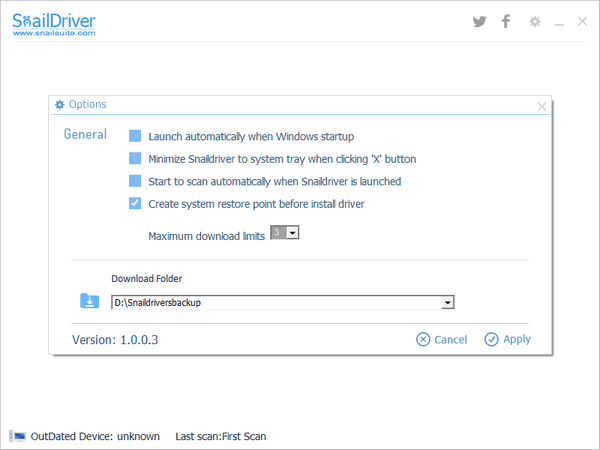Close the SnailDriver main window
Screen dimensions: 600x450
(x=582, y=21)
